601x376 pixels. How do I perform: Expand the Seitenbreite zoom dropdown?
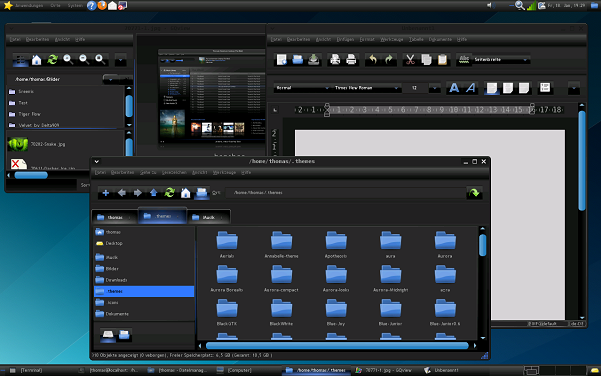(525, 59)
